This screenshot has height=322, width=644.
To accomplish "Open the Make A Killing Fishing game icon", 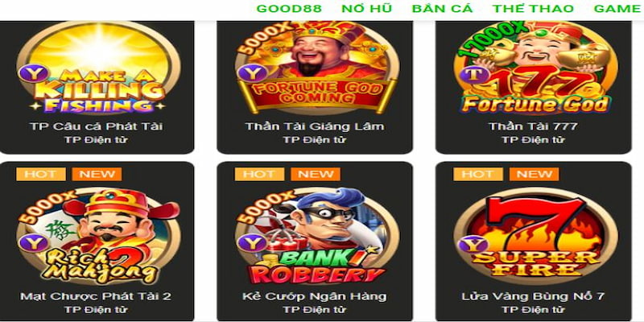I will (x=97, y=68).
